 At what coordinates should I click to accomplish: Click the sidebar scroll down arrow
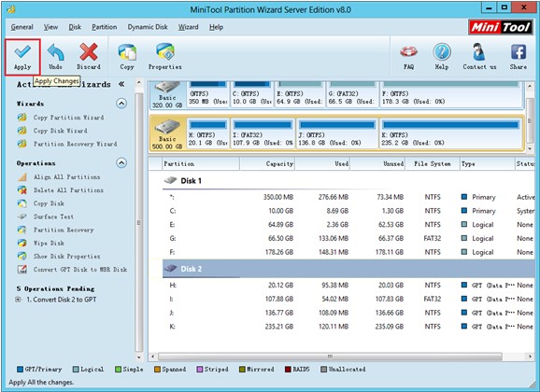point(139,357)
